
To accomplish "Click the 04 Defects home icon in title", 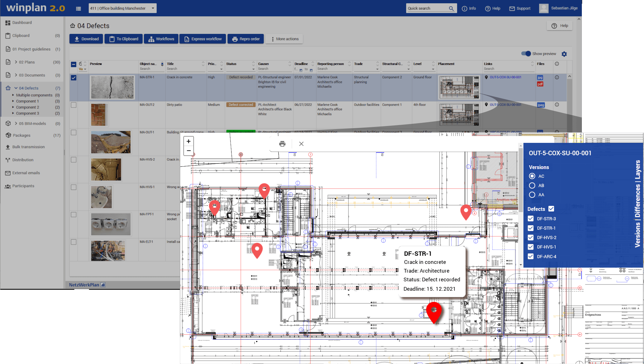I will pyautogui.click(x=72, y=26).
